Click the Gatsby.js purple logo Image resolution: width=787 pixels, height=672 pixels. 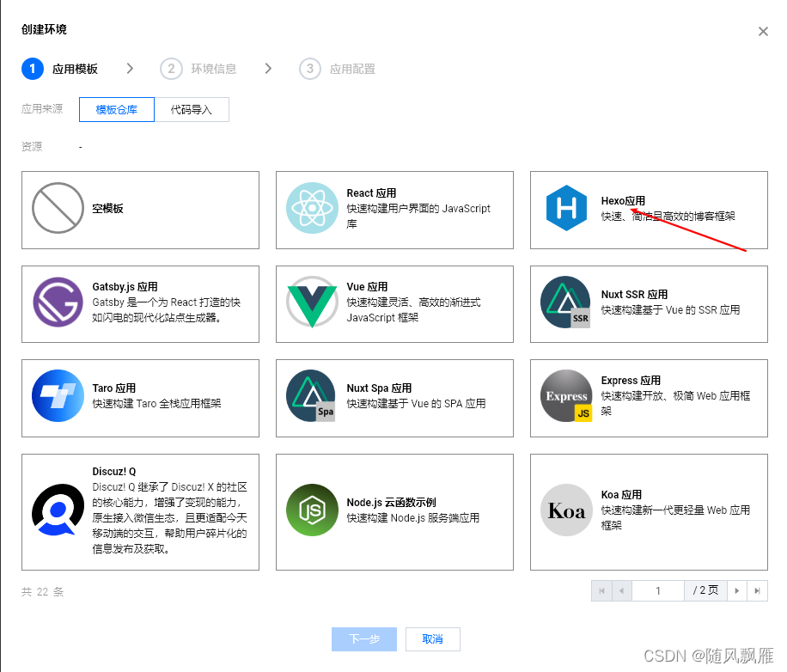pyautogui.click(x=58, y=302)
